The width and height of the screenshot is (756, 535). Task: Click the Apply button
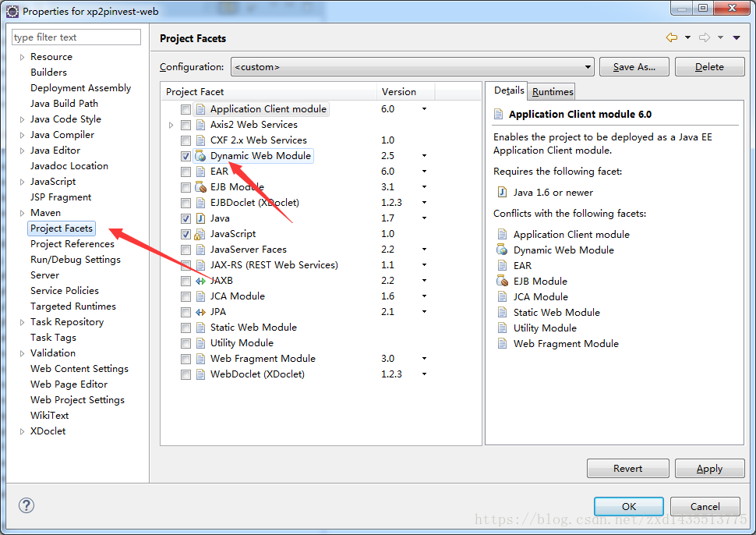coord(709,469)
